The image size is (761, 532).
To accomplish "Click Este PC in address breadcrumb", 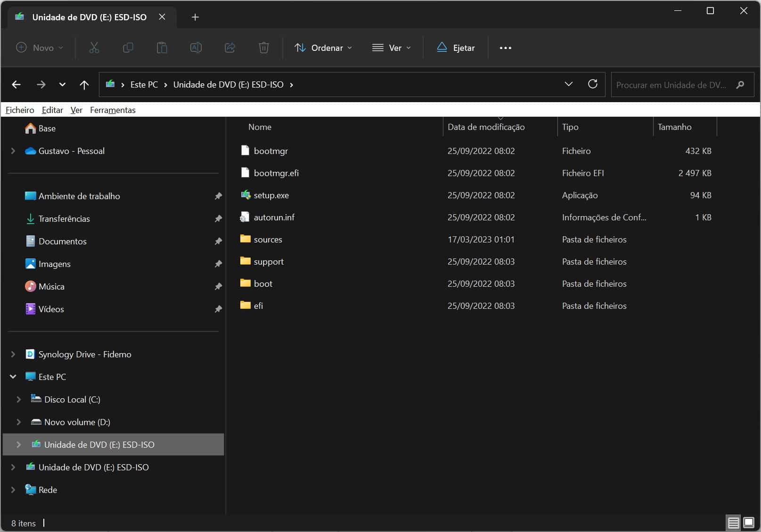I will 144,85.
